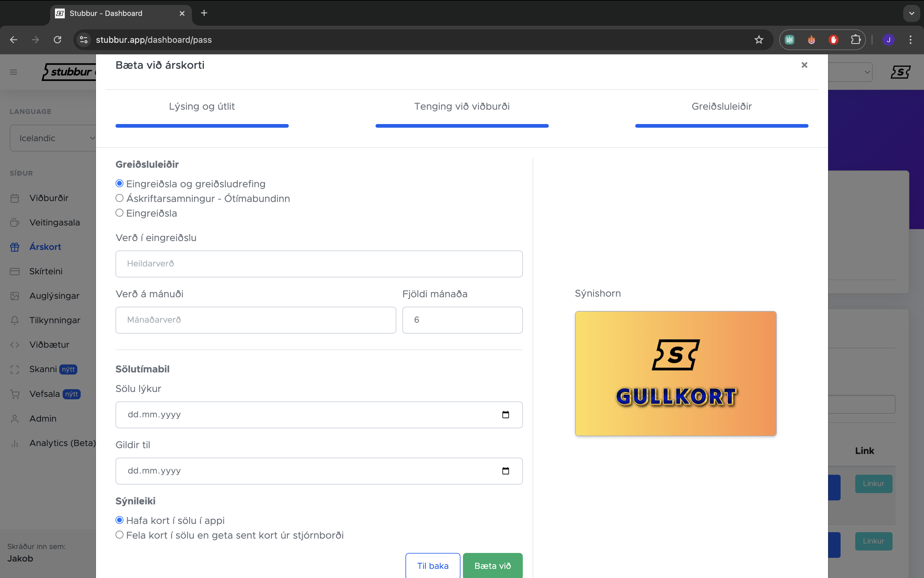The width and height of the screenshot is (924, 578).
Task: Select Eingreiðsla og greiðsludrefing radio
Action: tap(119, 184)
